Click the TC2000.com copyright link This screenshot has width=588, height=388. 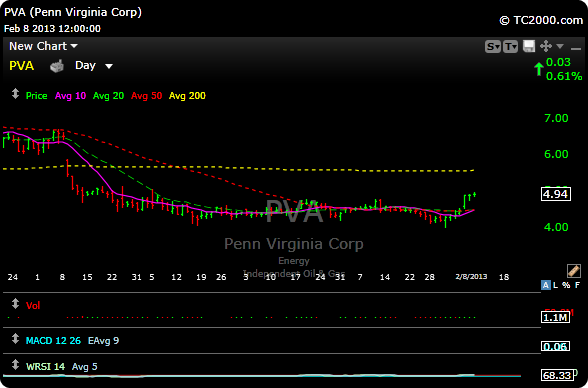(x=541, y=20)
